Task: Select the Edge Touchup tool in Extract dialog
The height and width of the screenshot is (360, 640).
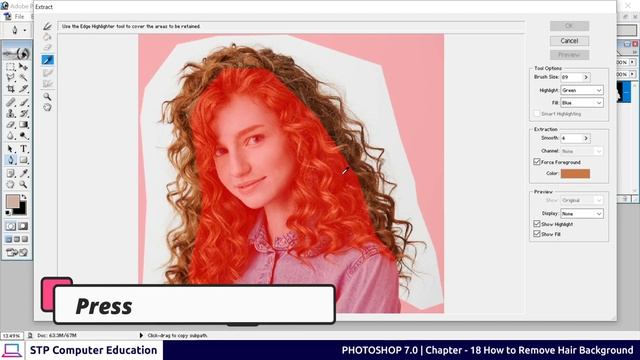Action: click(47, 84)
